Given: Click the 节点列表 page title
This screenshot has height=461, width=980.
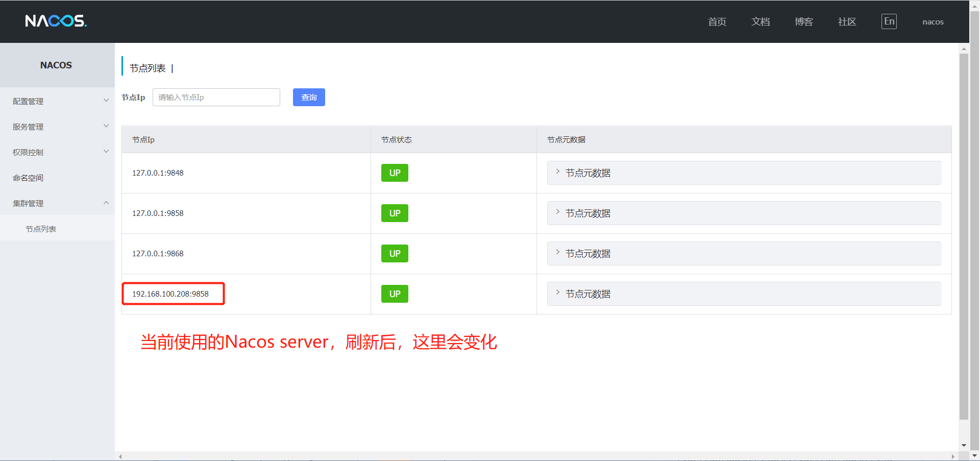Looking at the screenshot, I should (148, 68).
